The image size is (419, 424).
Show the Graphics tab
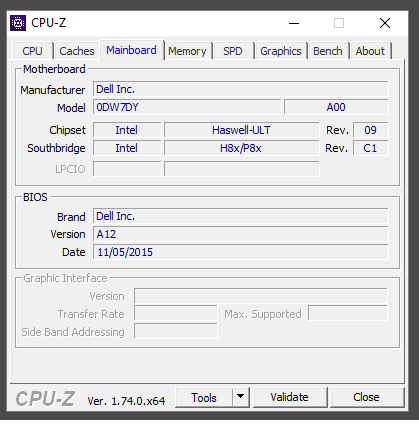[281, 51]
